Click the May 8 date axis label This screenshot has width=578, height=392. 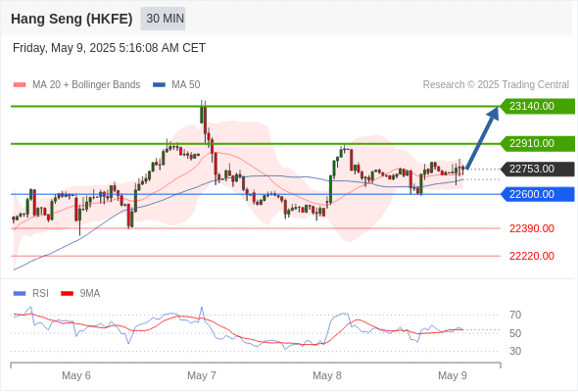pos(327,375)
